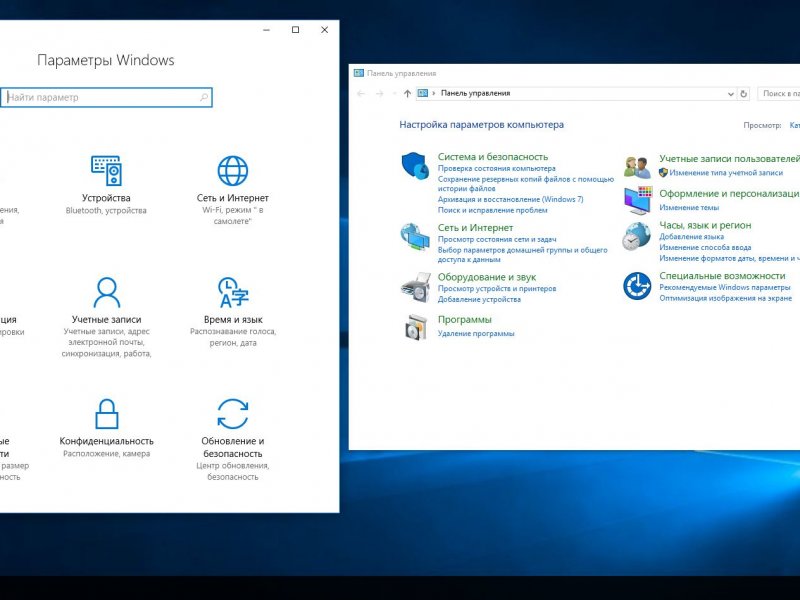This screenshot has width=800, height=600.
Task: Select the Обновление и безопасность tile label
Action: point(233,447)
